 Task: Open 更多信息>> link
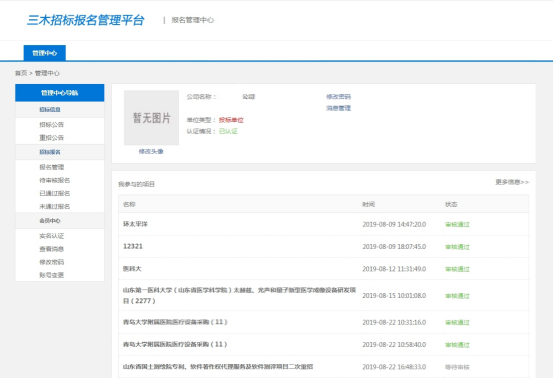coord(512,182)
